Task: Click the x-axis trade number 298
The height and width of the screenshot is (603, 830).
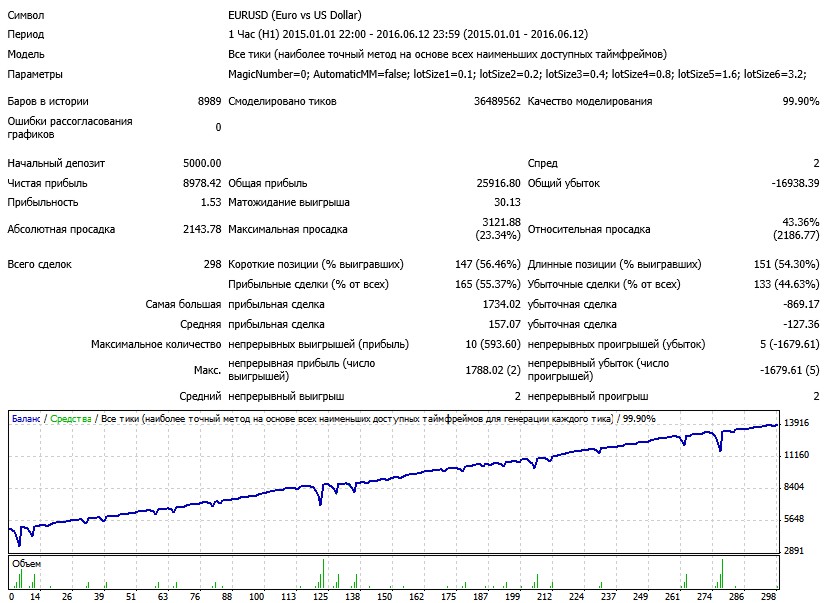Action: [769, 597]
